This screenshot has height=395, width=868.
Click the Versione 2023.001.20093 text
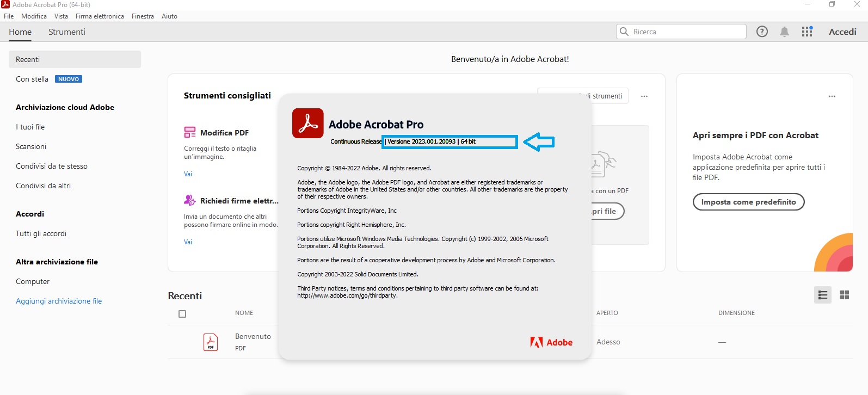point(421,141)
